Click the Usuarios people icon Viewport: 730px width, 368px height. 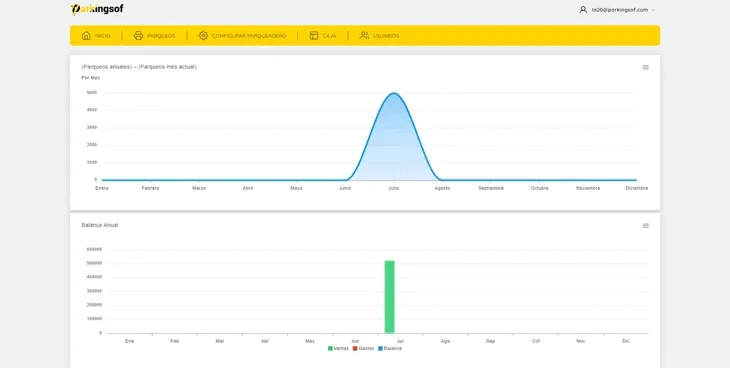click(364, 35)
